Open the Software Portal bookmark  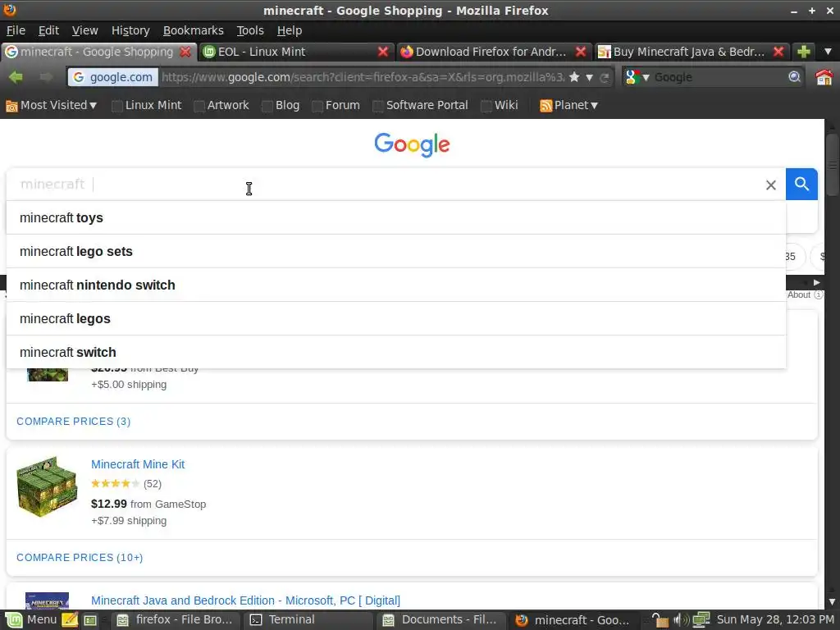click(421, 106)
